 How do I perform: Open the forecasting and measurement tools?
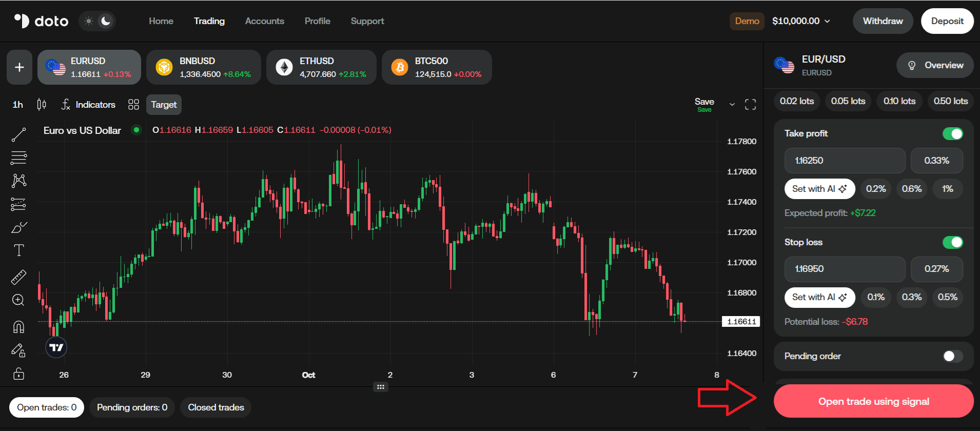coord(18,204)
